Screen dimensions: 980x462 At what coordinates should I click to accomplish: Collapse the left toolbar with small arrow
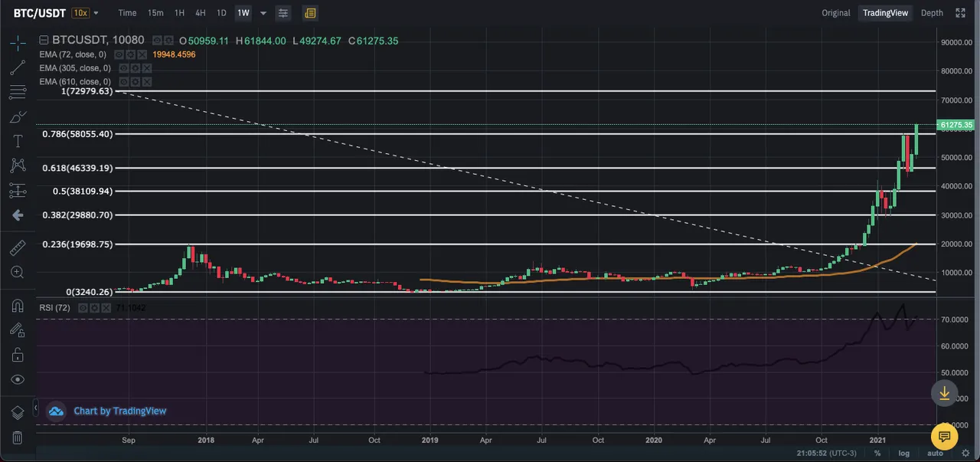click(35, 407)
